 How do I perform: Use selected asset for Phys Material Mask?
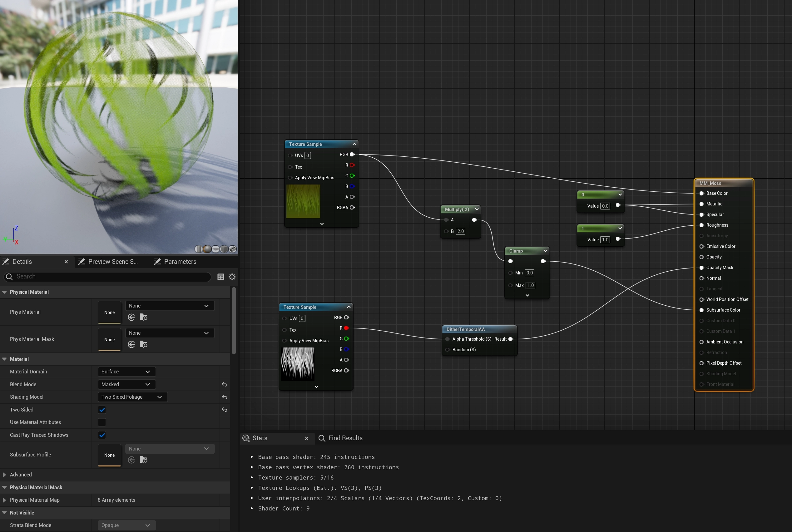pos(131,344)
